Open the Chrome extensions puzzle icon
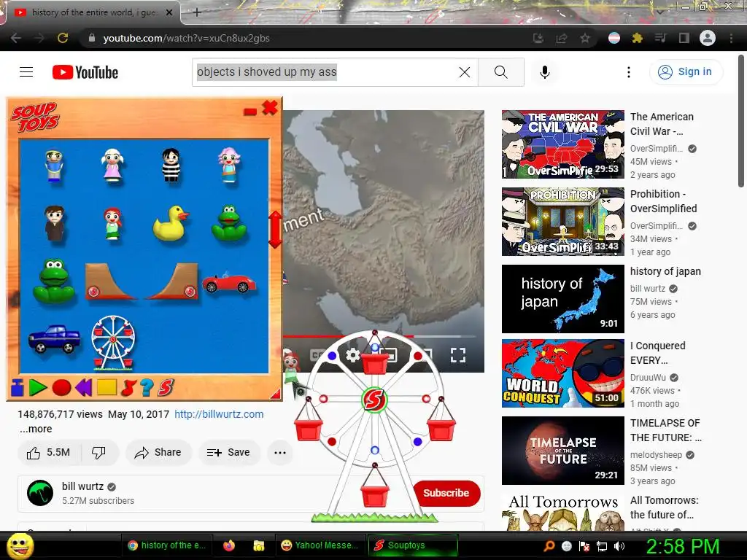 tap(638, 38)
